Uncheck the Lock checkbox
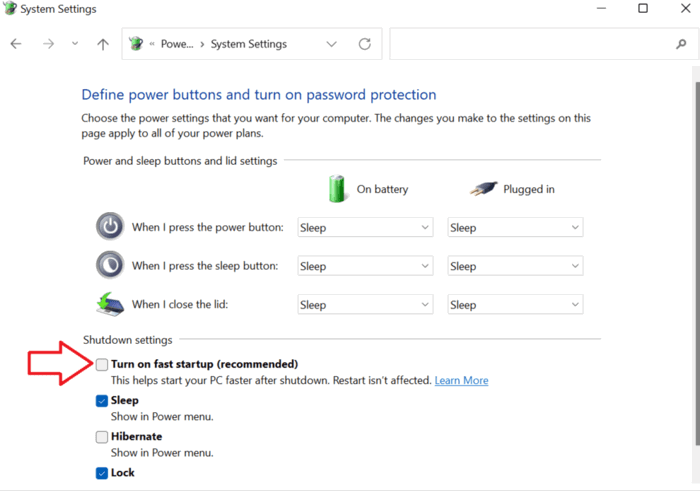The width and height of the screenshot is (700, 495). click(102, 473)
